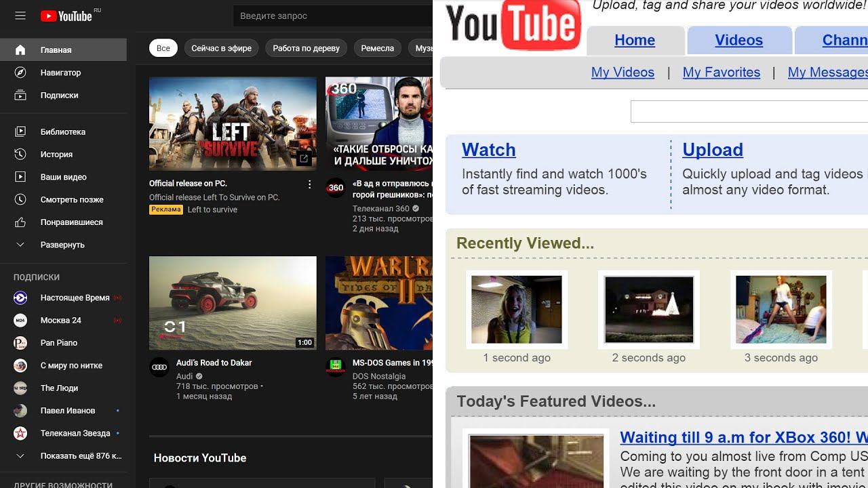
Task: Select the Сейчас в эфире chip
Action: [221, 48]
